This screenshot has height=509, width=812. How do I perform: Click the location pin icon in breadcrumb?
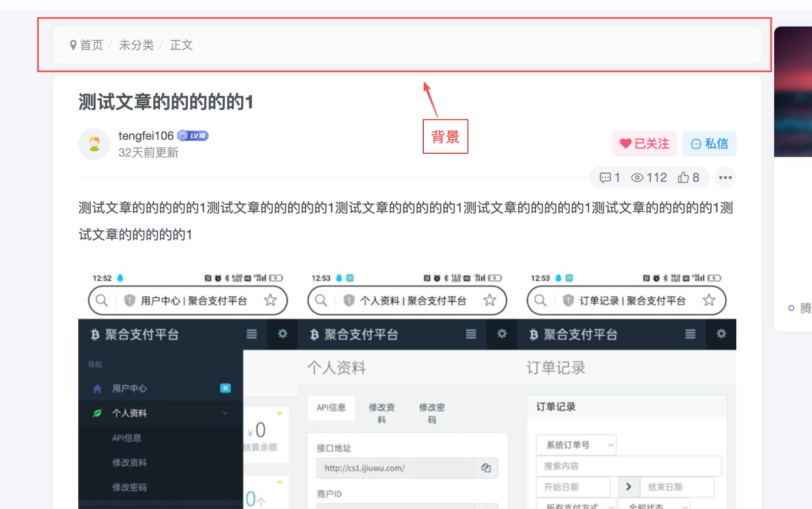pyautogui.click(x=73, y=45)
